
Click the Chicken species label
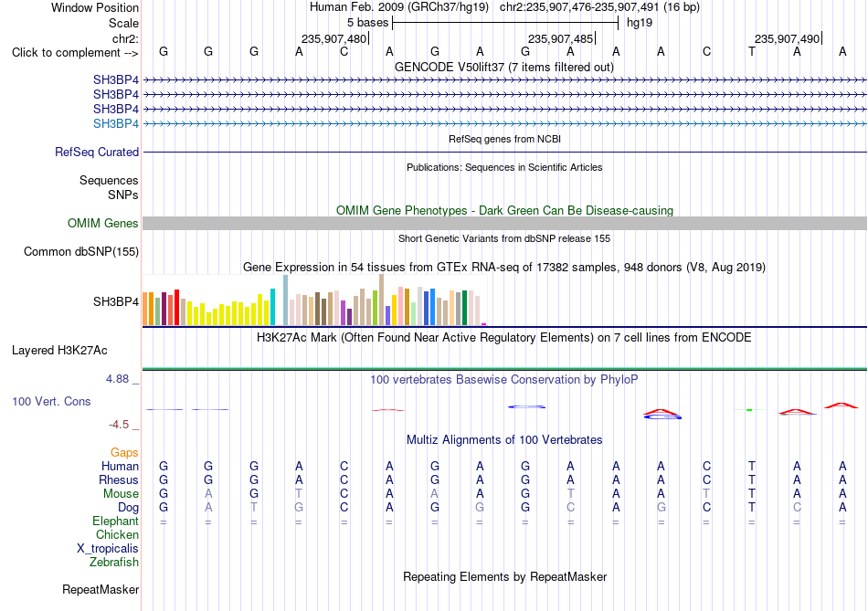tap(117, 534)
